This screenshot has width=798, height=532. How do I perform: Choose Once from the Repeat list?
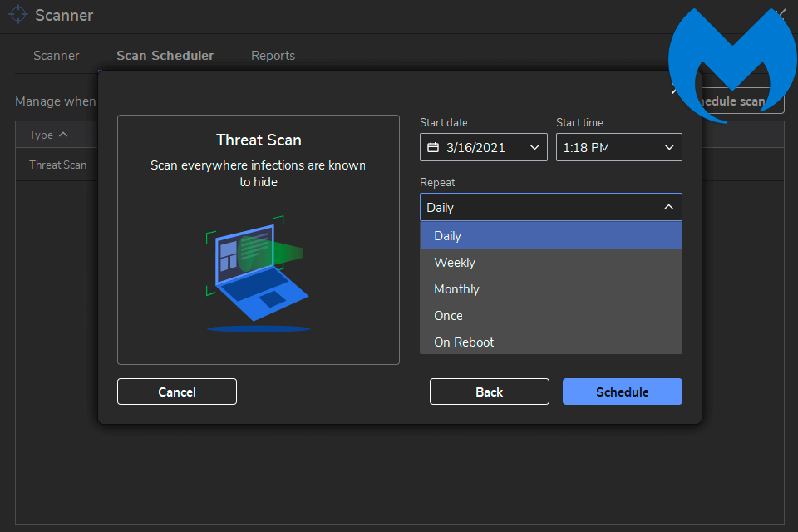click(x=550, y=316)
